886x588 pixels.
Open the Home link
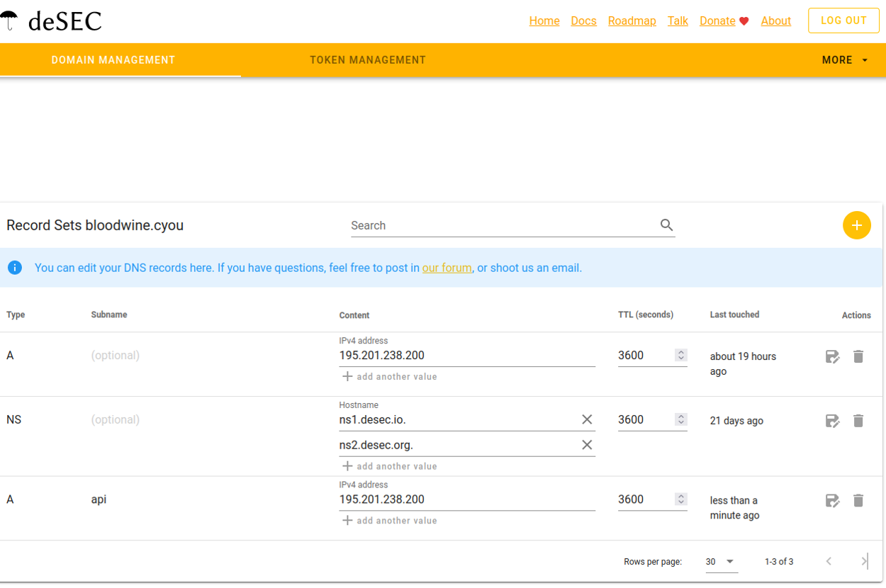(544, 21)
